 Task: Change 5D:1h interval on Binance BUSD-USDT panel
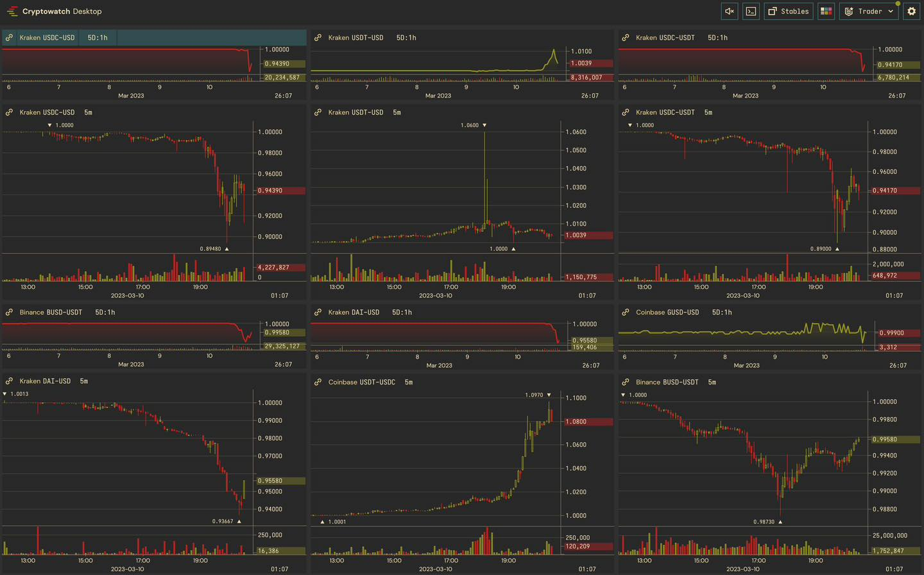coord(105,313)
